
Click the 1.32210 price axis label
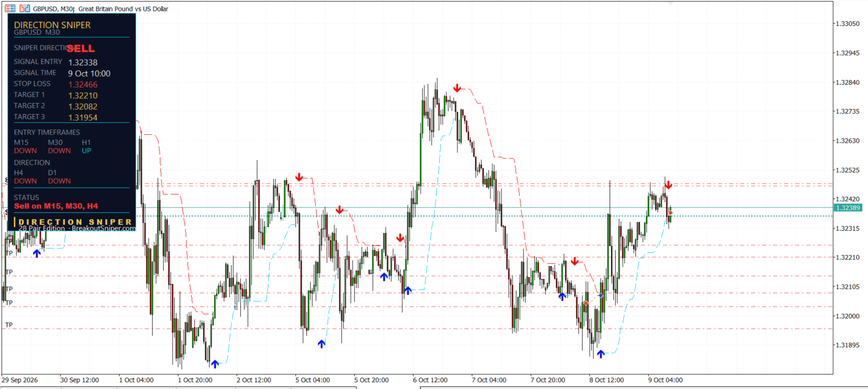coord(848,257)
